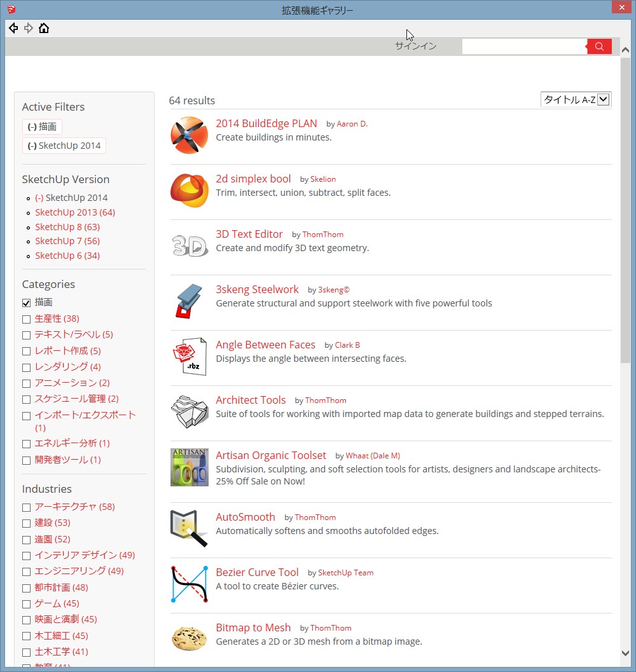The height and width of the screenshot is (672, 636).
Task: Open the Architect Tools title link
Action: pos(251,400)
